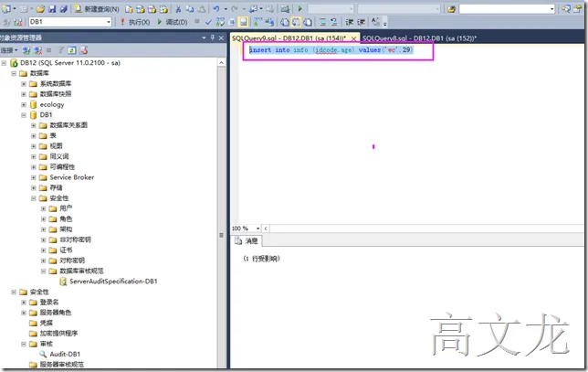Click Include Client Statistics icon
This screenshot has width=588, height=372.
(269, 22)
